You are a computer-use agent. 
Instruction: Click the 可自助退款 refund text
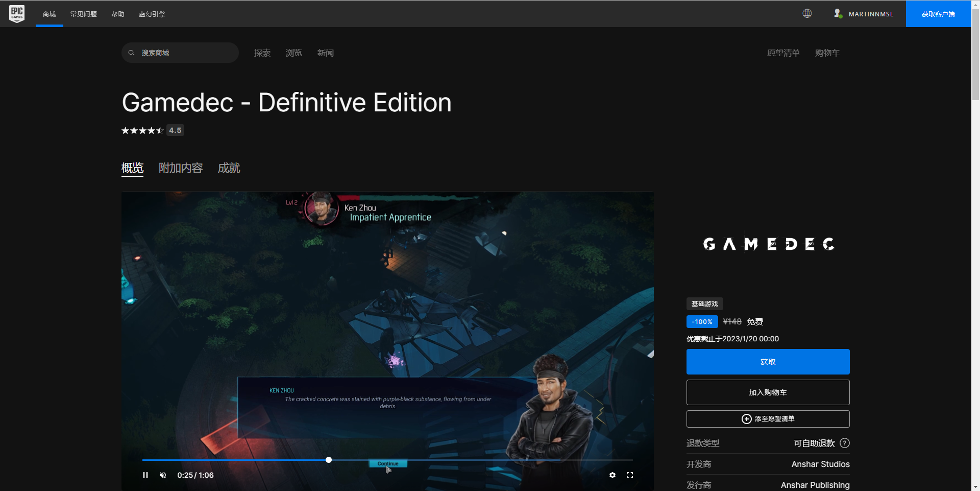(x=814, y=443)
